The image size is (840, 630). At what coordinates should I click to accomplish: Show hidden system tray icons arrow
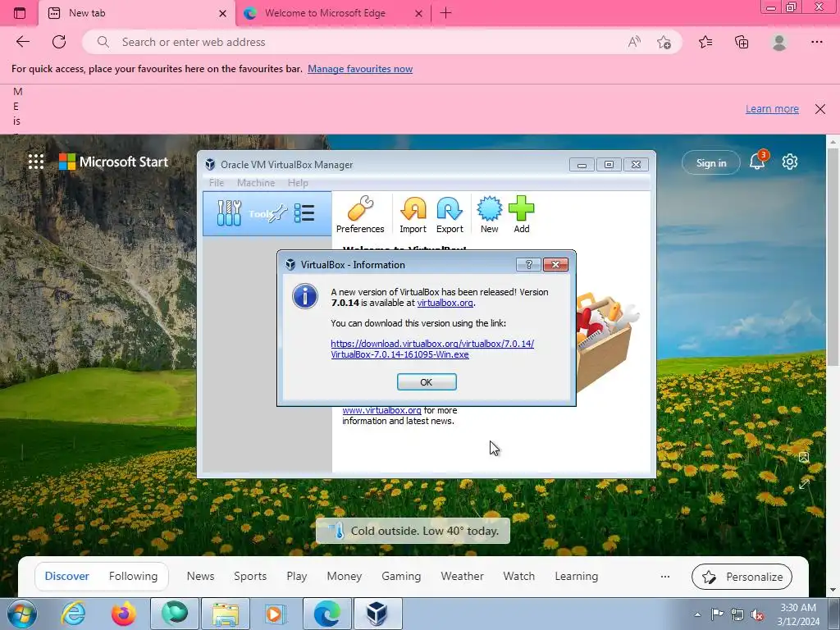[x=698, y=614]
